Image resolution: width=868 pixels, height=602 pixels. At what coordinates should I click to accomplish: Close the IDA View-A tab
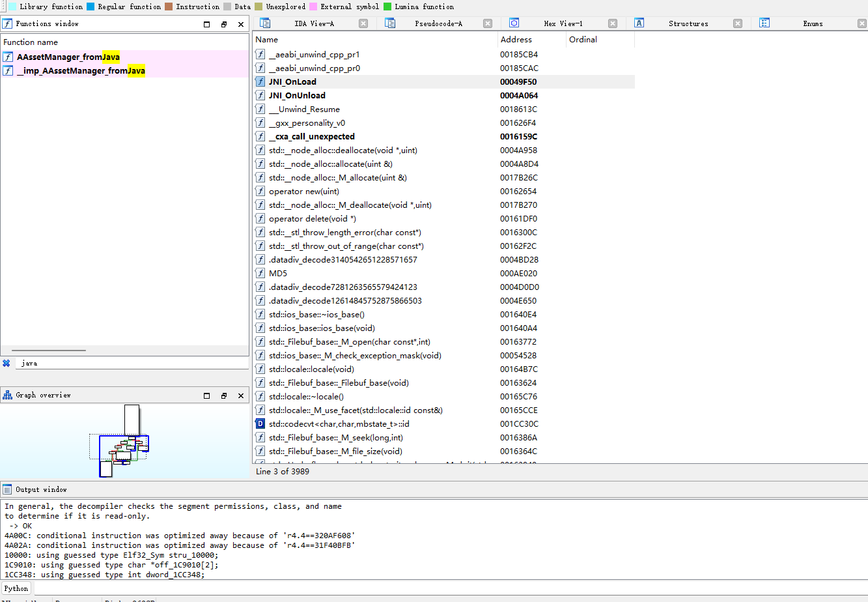pos(363,23)
